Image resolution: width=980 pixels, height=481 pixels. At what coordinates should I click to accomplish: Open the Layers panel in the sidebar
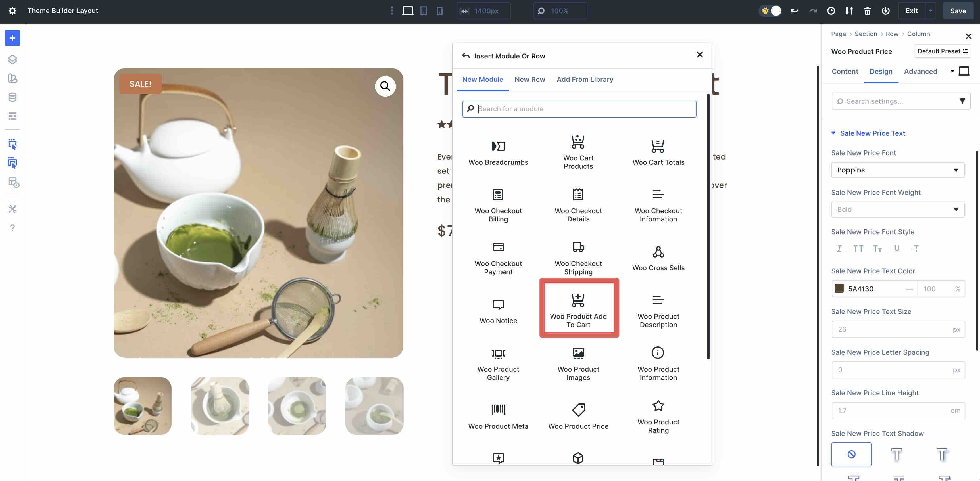[x=12, y=59]
